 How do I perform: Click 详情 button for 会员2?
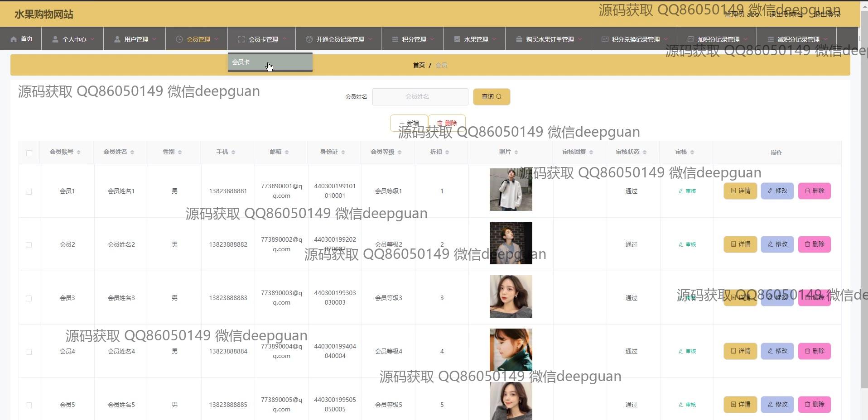click(740, 244)
